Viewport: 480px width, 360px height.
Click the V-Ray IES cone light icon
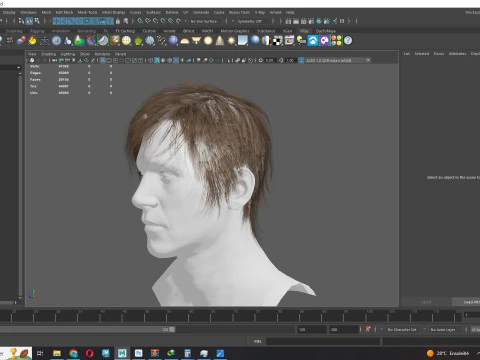click(220, 41)
